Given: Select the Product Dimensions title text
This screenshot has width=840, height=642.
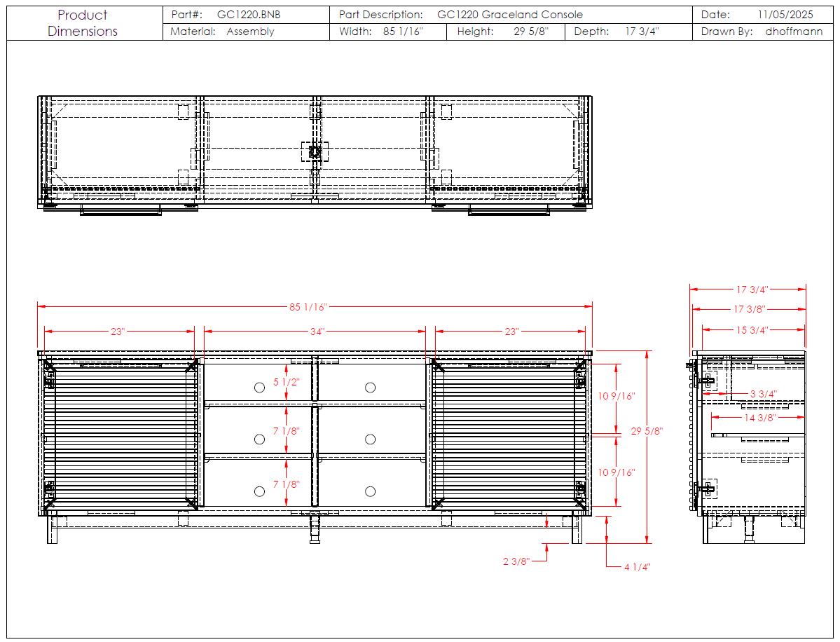Looking at the screenshot, I should [83, 23].
